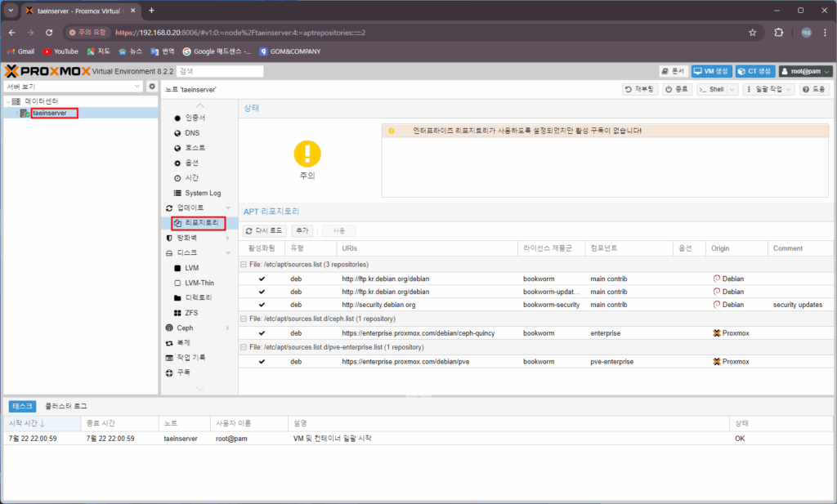Image resolution: width=837 pixels, height=504 pixels.
Task: Open the node Shell button
Action: [x=712, y=90]
